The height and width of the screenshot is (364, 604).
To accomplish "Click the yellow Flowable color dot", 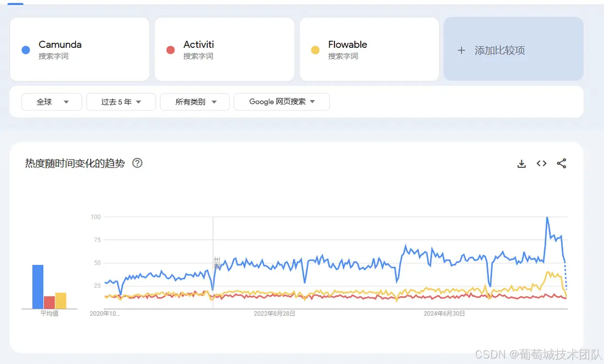I will [315, 50].
